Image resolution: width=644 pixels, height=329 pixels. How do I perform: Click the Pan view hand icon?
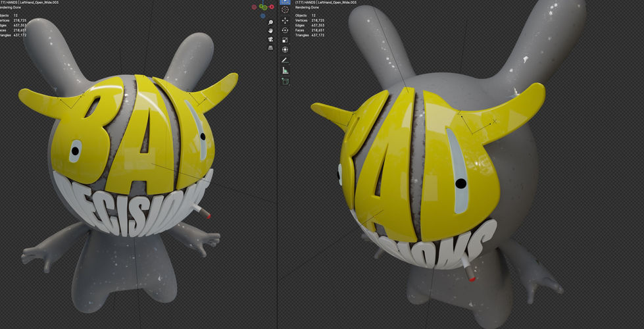pos(270,31)
